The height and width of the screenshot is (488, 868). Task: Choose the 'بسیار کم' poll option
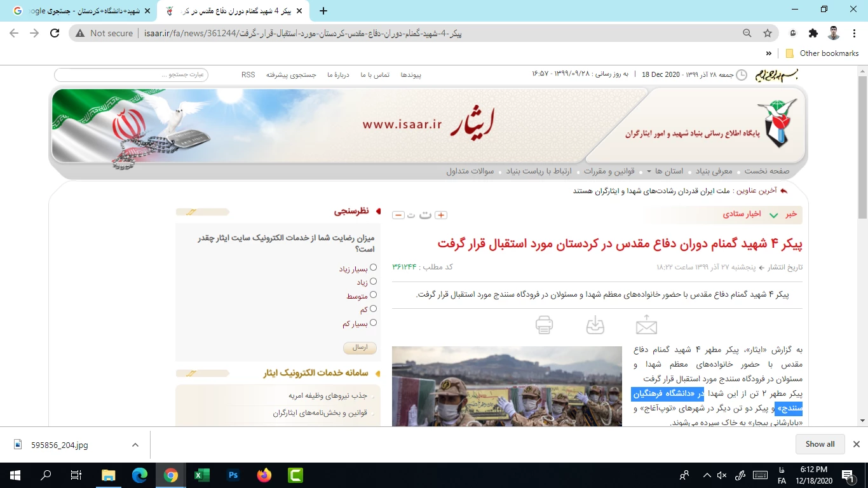pyautogui.click(x=373, y=323)
